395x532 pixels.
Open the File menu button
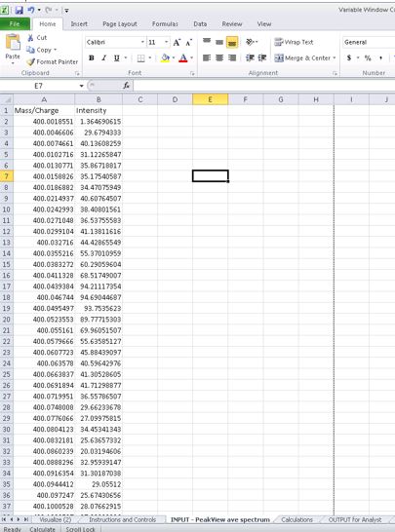15,24
